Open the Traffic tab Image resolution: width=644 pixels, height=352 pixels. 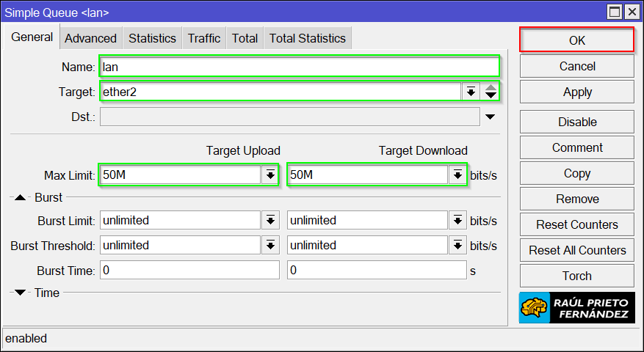click(x=203, y=38)
